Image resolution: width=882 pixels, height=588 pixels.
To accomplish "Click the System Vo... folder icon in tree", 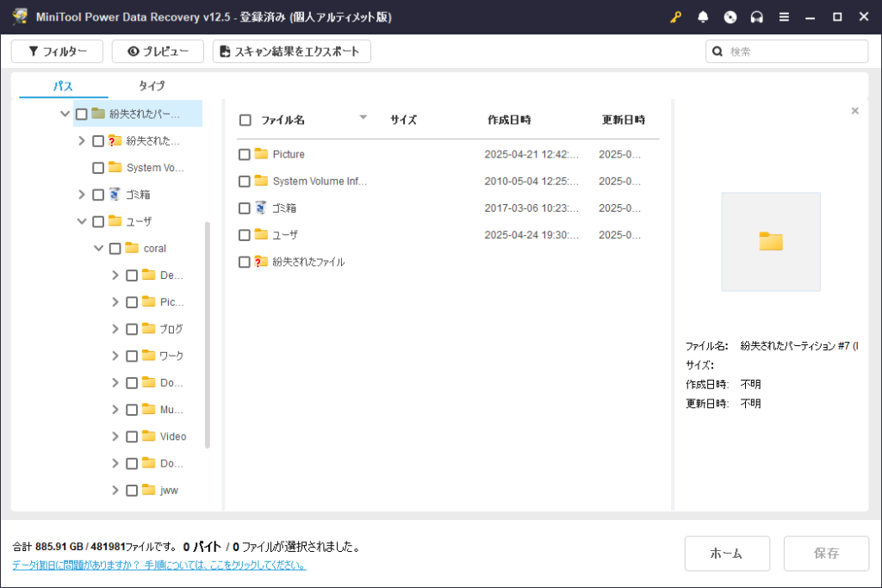I will coord(115,167).
